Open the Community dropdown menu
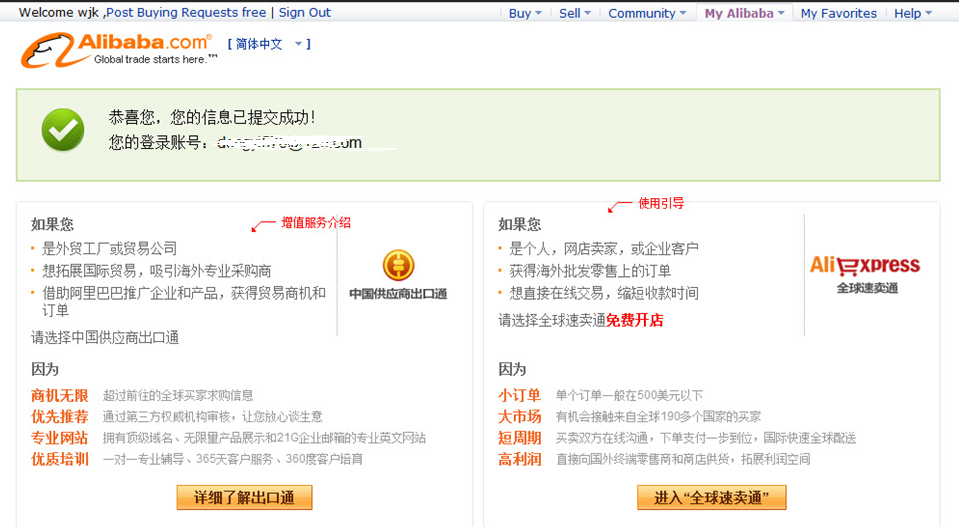The image size is (959, 528). (x=647, y=13)
